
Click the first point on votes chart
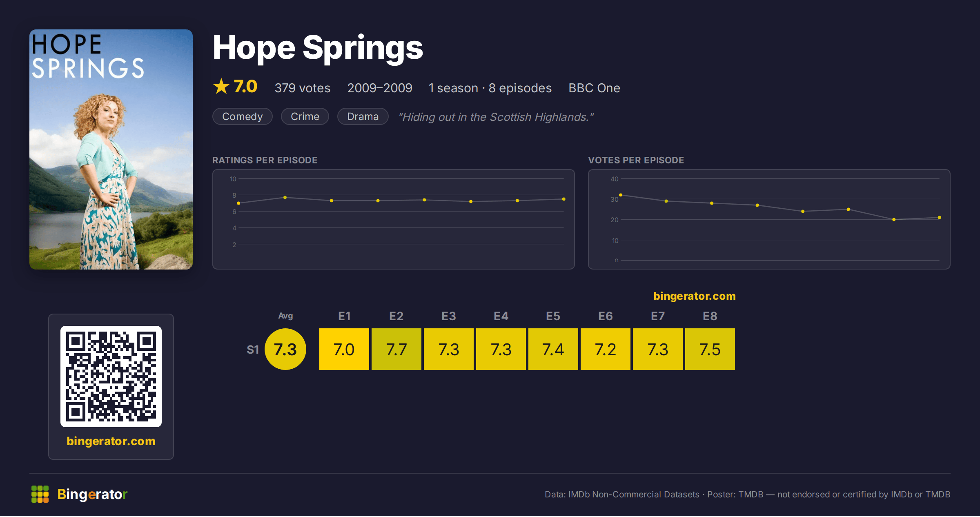[x=621, y=195]
